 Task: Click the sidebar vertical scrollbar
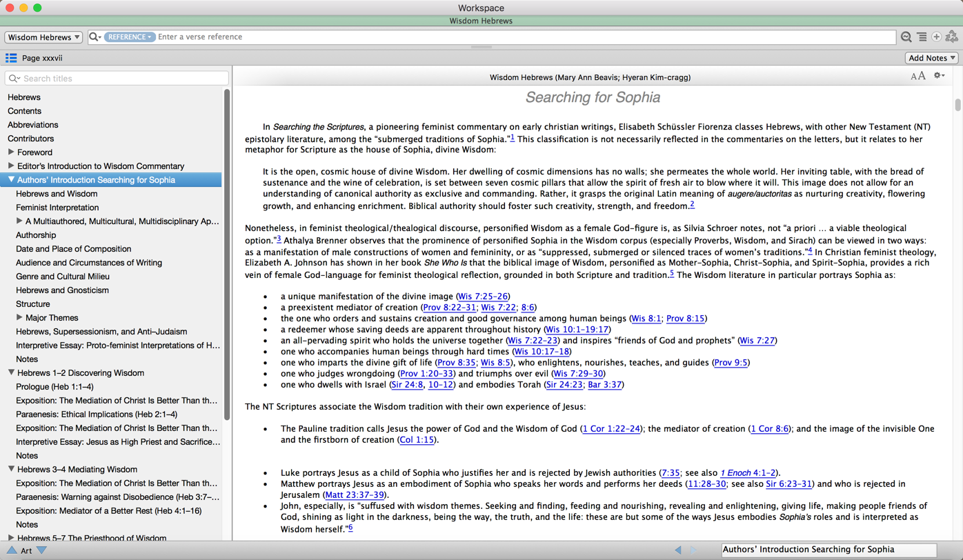point(227,255)
